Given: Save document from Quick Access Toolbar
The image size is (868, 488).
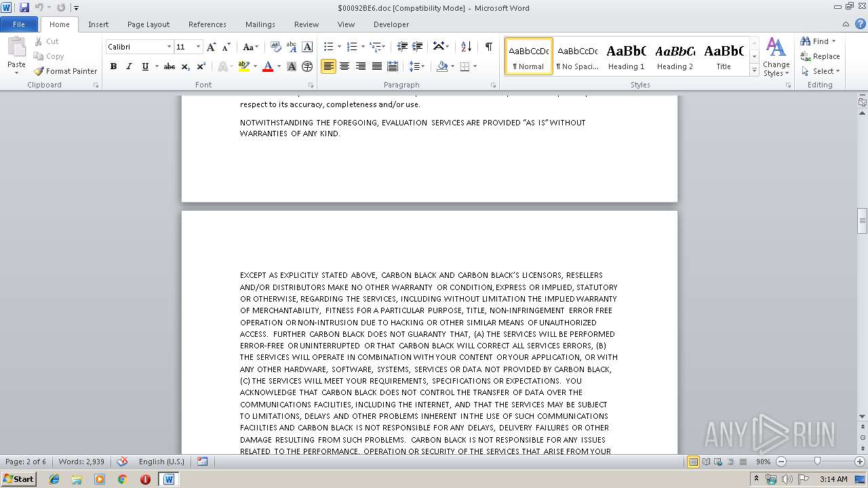Looking at the screenshot, I should coord(24,7).
